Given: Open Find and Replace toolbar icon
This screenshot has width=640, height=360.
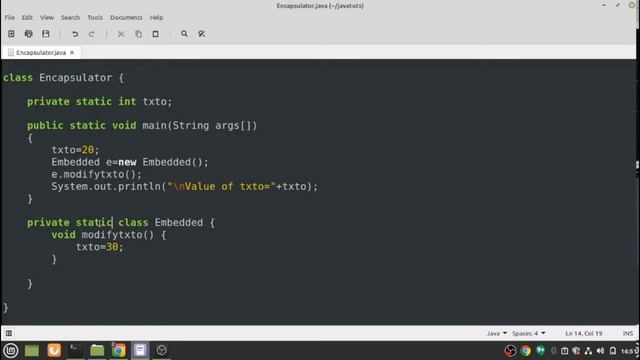Looking at the screenshot, I should (x=202, y=34).
